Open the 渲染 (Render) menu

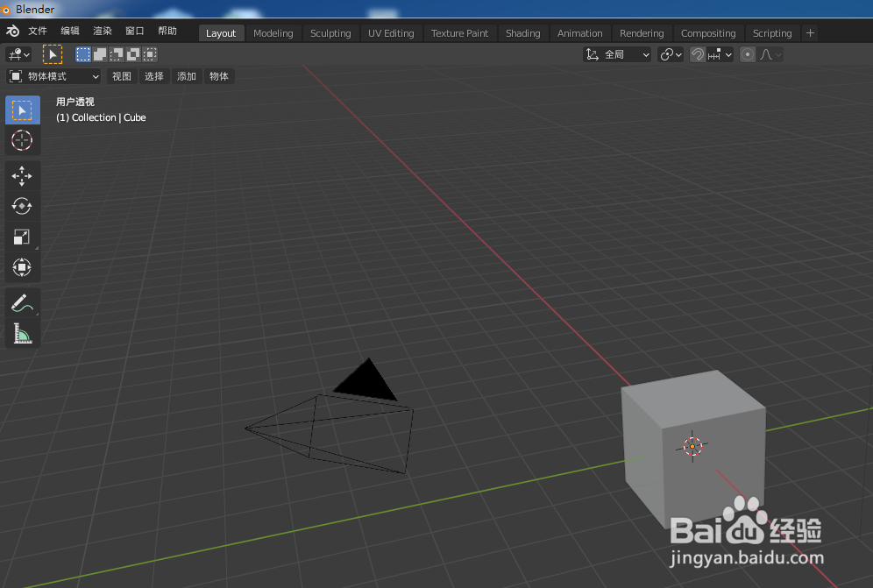pyautogui.click(x=103, y=32)
